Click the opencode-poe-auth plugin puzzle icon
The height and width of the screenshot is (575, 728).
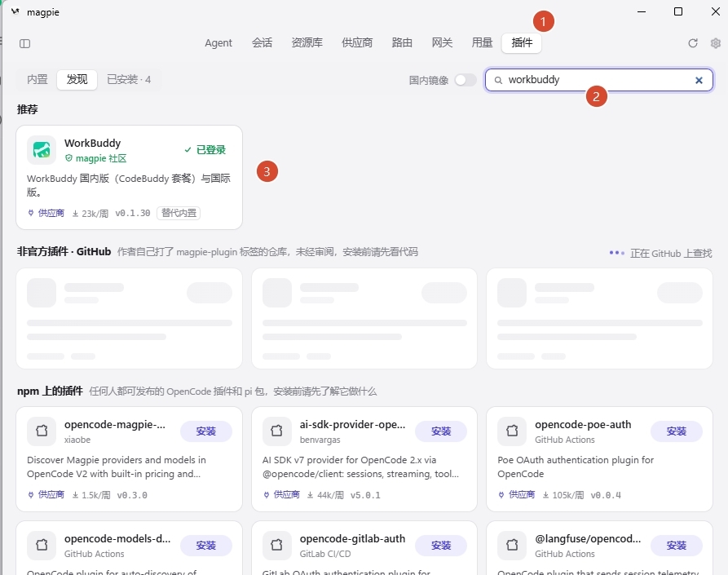[x=512, y=431]
